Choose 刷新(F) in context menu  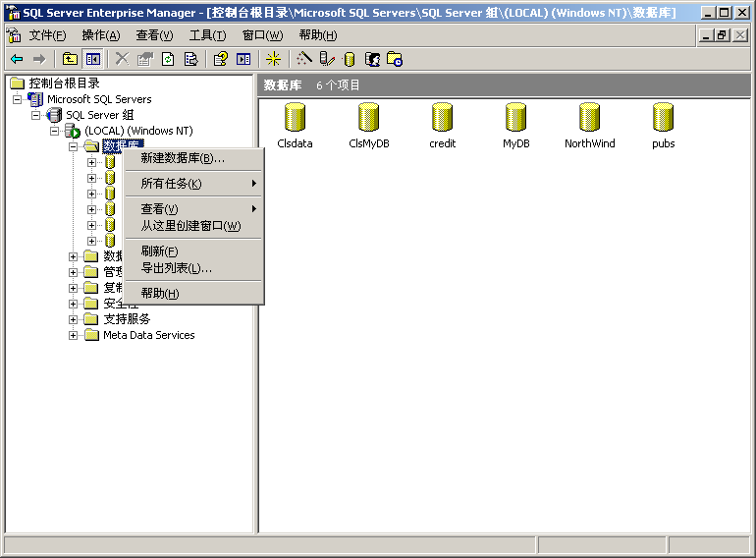(193, 251)
